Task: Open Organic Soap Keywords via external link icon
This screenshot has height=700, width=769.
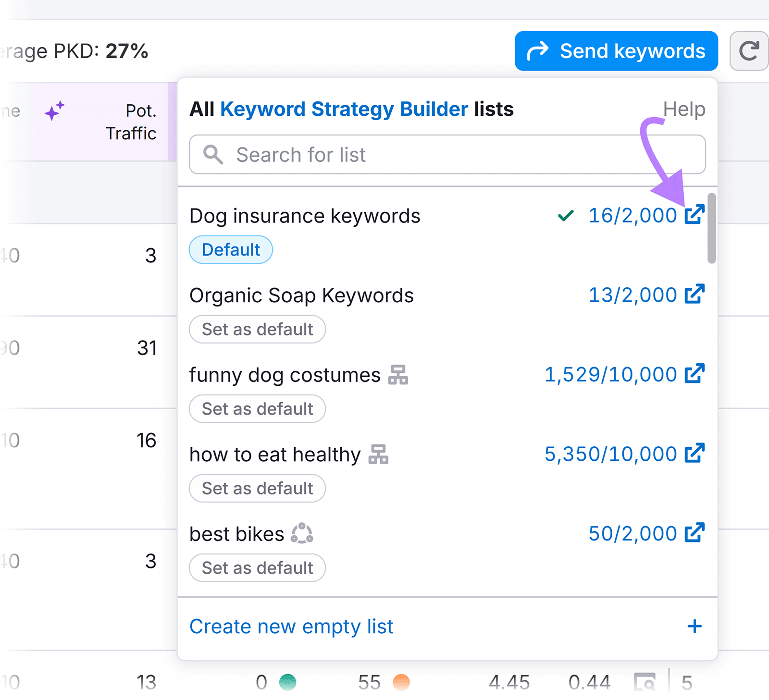Action: (x=695, y=294)
